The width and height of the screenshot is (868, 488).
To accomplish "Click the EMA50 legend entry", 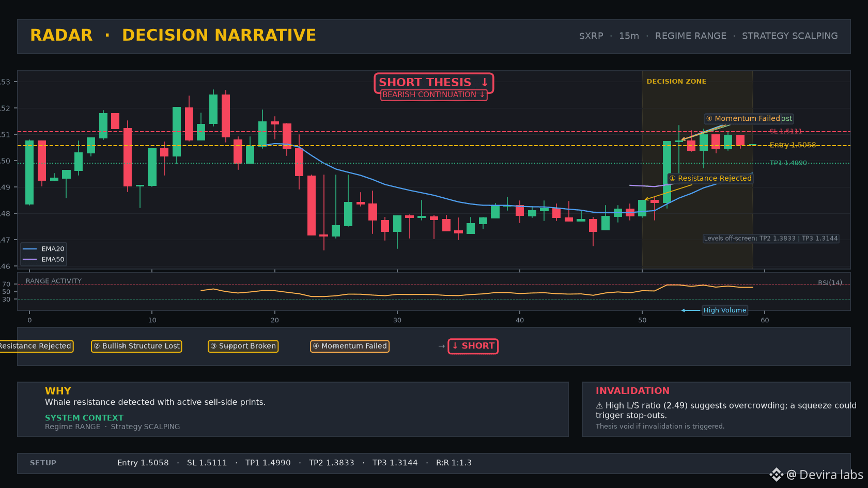I will [44, 260].
